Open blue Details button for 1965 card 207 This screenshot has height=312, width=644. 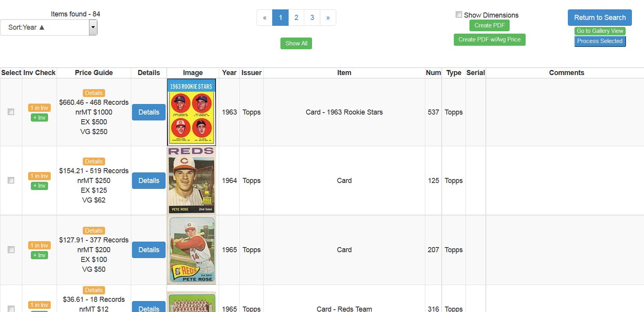pyautogui.click(x=149, y=250)
